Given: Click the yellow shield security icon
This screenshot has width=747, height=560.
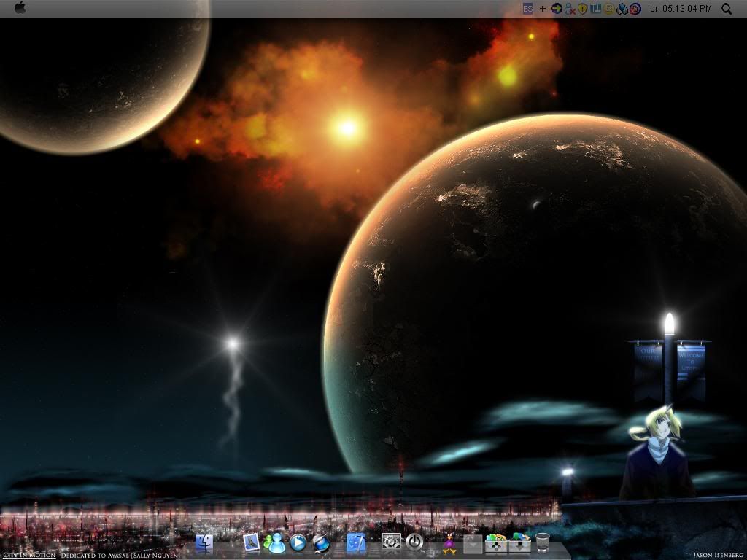Looking at the screenshot, I should [x=582, y=9].
